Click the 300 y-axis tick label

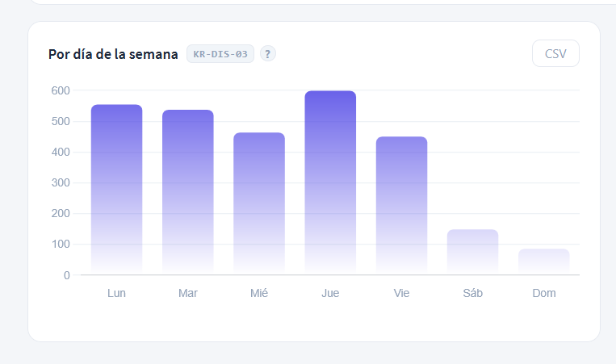(x=61, y=183)
